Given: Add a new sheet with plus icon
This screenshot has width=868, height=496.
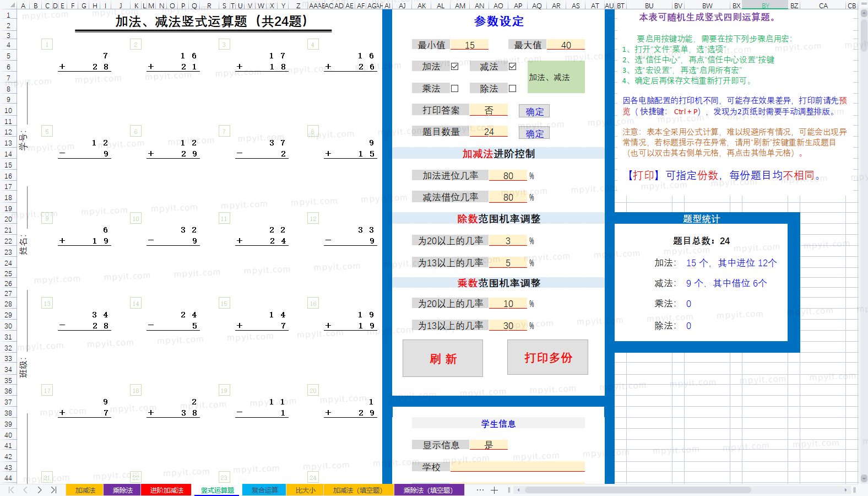Looking at the screenshot, I should (x=495, y=490).
